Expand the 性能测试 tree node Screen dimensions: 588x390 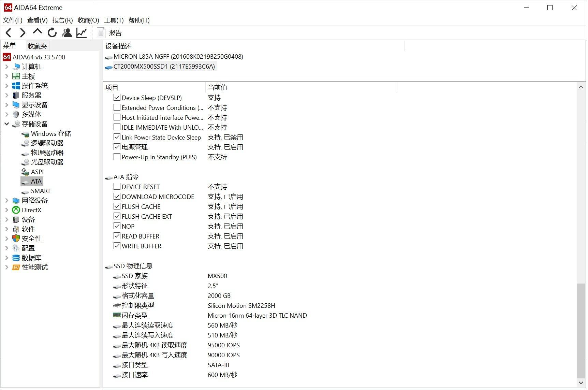coord(6,268)
